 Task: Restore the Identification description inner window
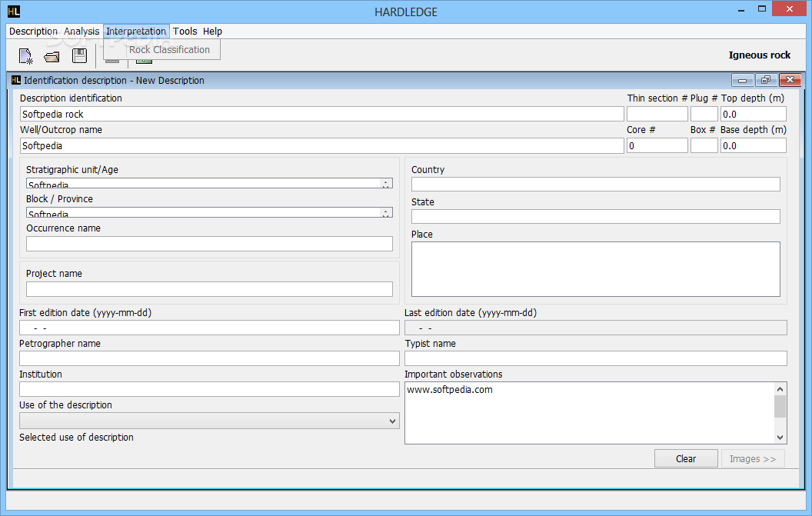click(765, 80)
